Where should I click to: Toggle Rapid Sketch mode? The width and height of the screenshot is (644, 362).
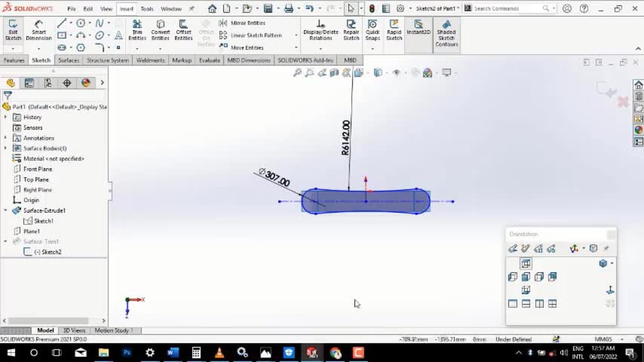pyautogui.click(x=394, y=30)
